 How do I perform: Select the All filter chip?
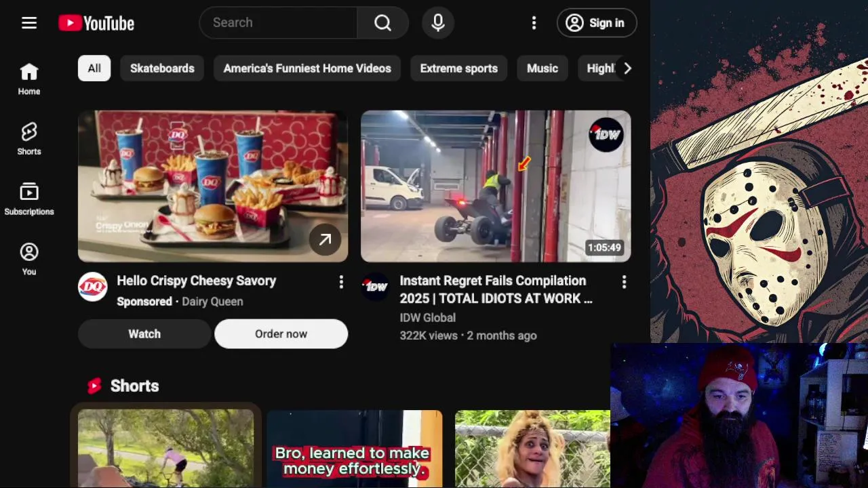coord(94,68)
